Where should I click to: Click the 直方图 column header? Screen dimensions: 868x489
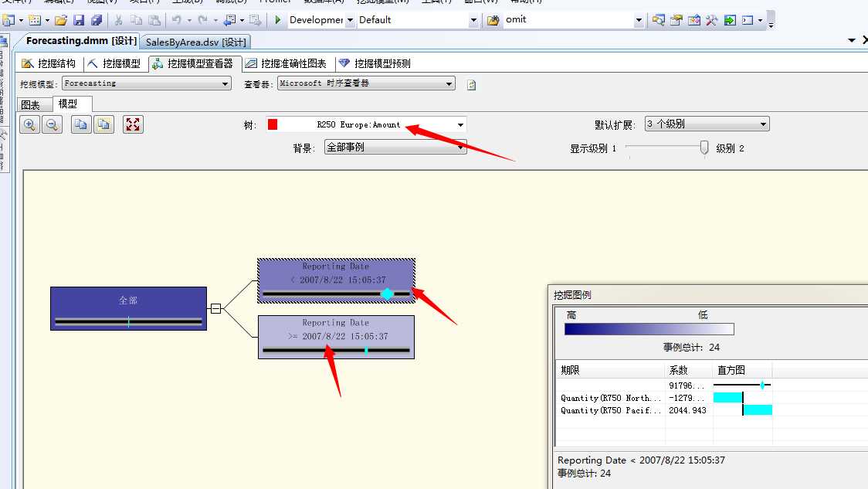742,370
